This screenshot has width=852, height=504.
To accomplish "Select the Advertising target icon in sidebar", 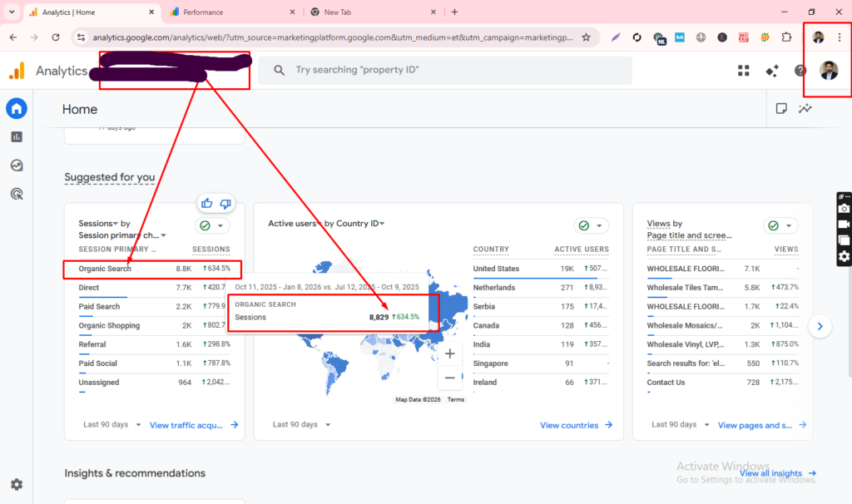I will tap(16, 193).
